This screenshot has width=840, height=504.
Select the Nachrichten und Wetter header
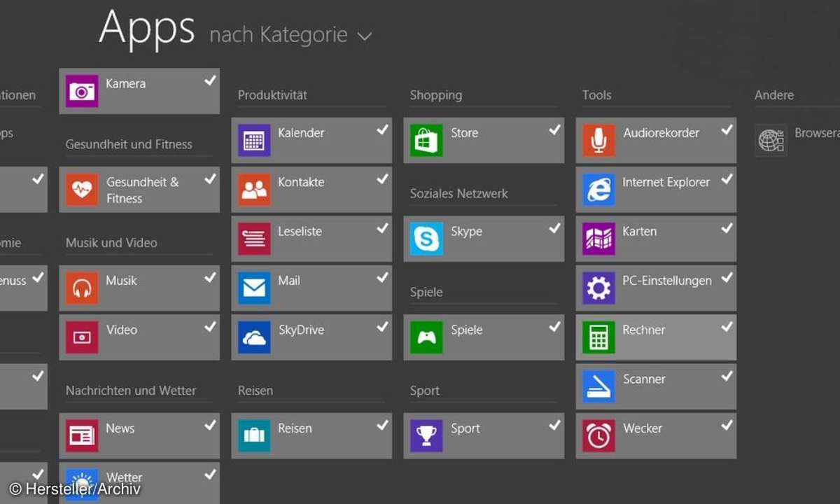coord(131,391)
